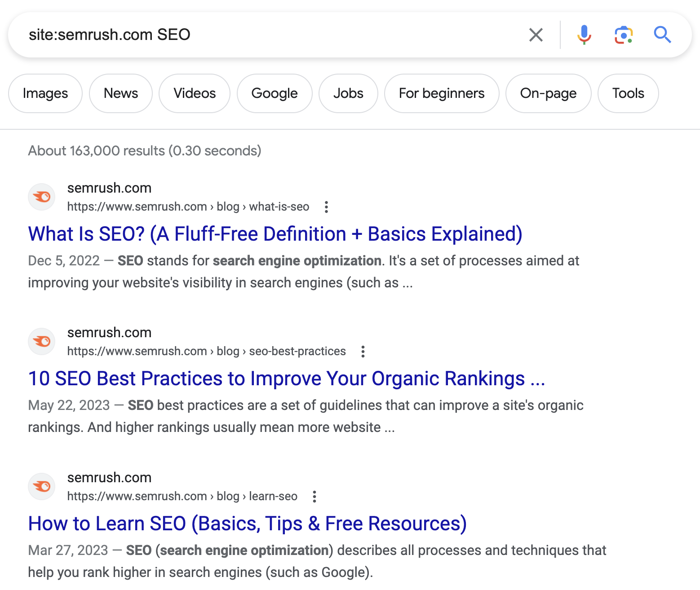Open the three-dot menu on the second result
The height and width of the screenshot is (590, 700).
(x=363, y=352)
